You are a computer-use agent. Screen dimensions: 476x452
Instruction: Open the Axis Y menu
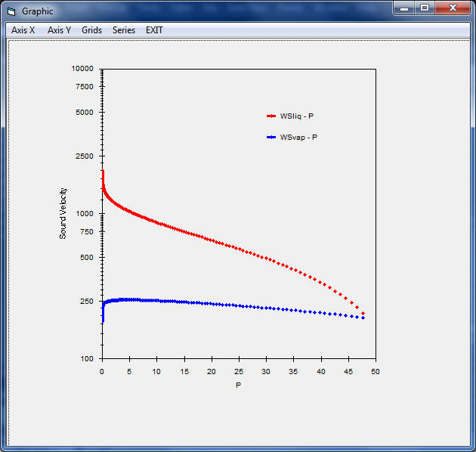click(x=59, y=30)
